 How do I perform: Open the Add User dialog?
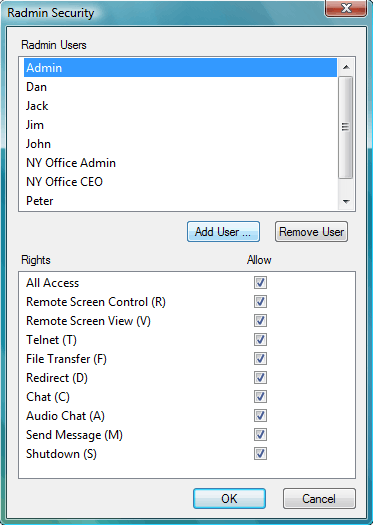[223, 231]
